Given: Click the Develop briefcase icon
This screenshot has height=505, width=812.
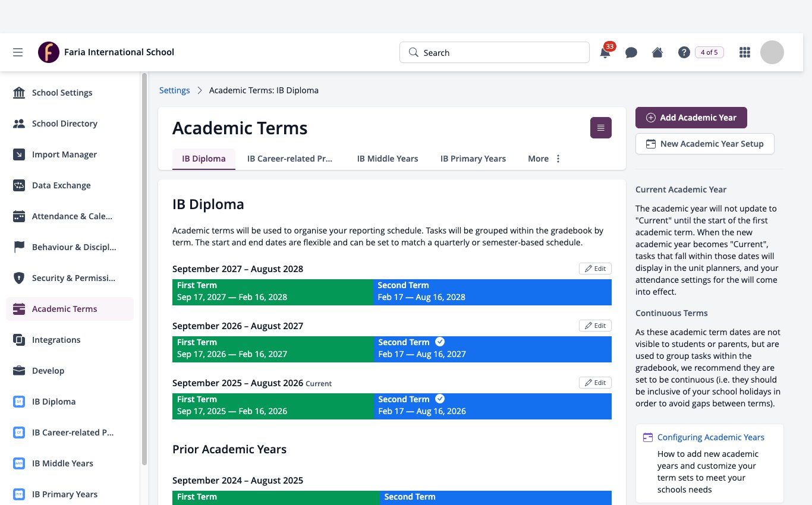Looking at the screenshot, I should (x=19, y=371).
